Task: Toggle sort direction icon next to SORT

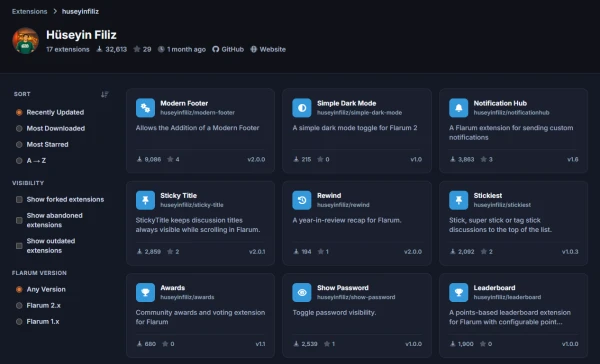Action: pyautogui.click(x=104, y=94)
